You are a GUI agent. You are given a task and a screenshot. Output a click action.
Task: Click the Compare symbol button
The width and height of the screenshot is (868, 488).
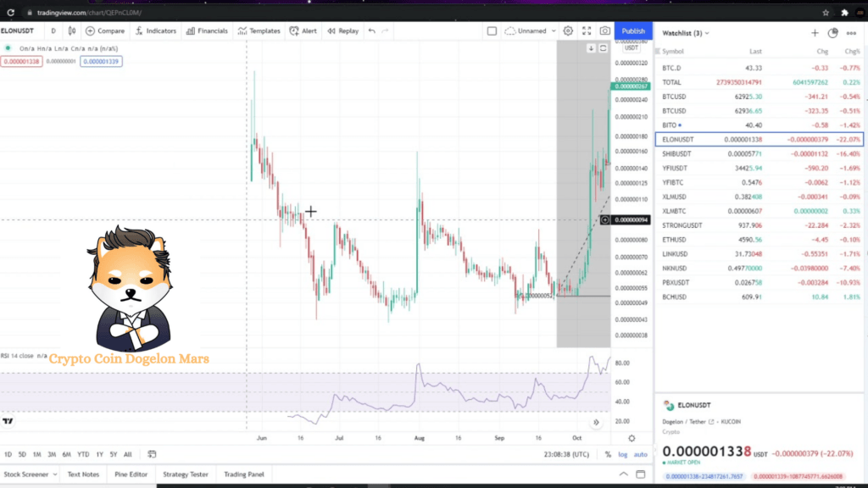click(105, 31)
